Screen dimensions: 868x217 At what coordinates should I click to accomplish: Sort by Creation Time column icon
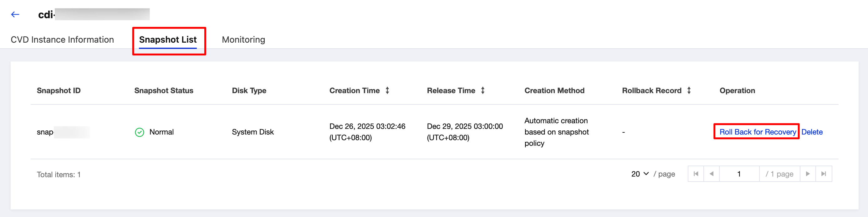coord(387,90)
